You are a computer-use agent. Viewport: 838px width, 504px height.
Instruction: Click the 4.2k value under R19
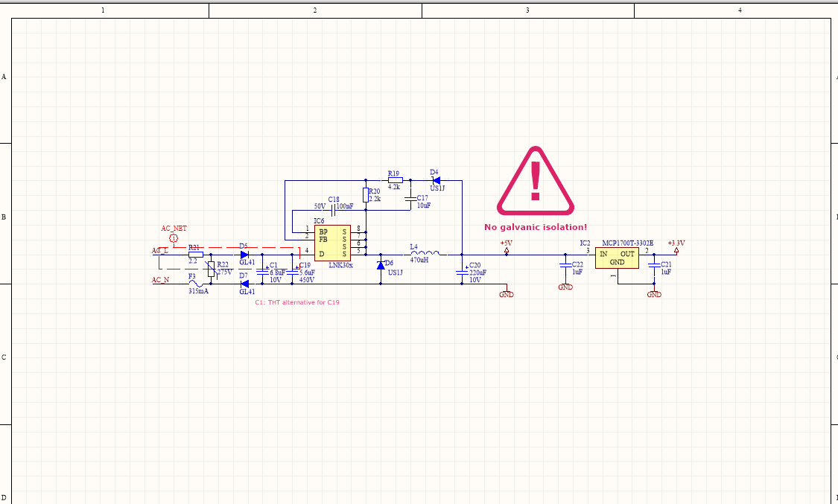[x=394, y=187]
